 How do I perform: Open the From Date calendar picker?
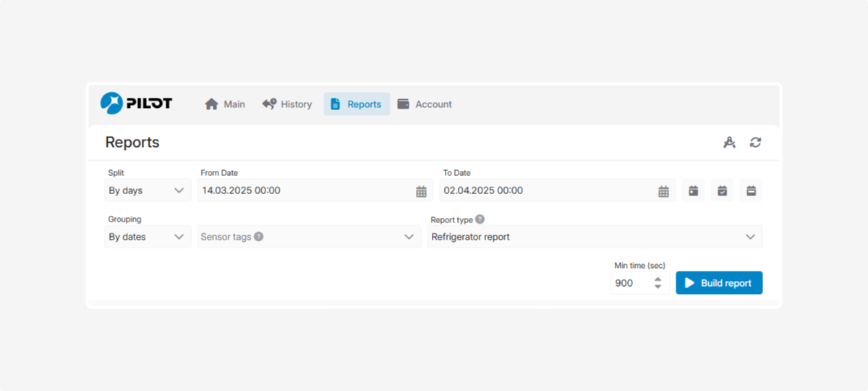421,191
